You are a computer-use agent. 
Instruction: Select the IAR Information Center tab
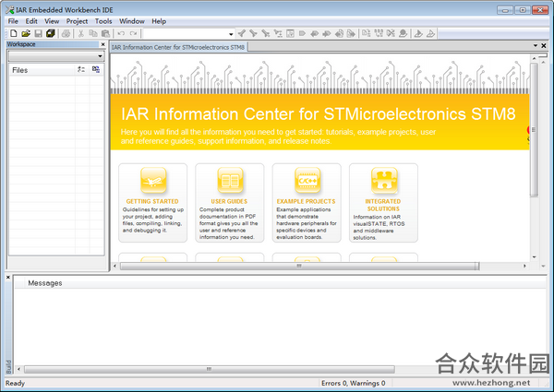pos(178,47)
